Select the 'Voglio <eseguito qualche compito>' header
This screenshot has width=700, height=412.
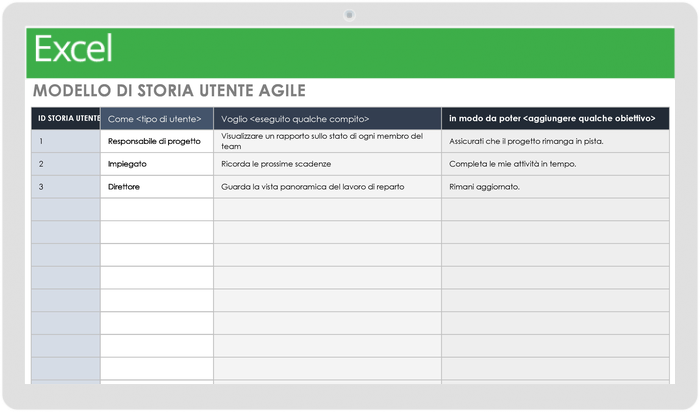tap(328, 118)
